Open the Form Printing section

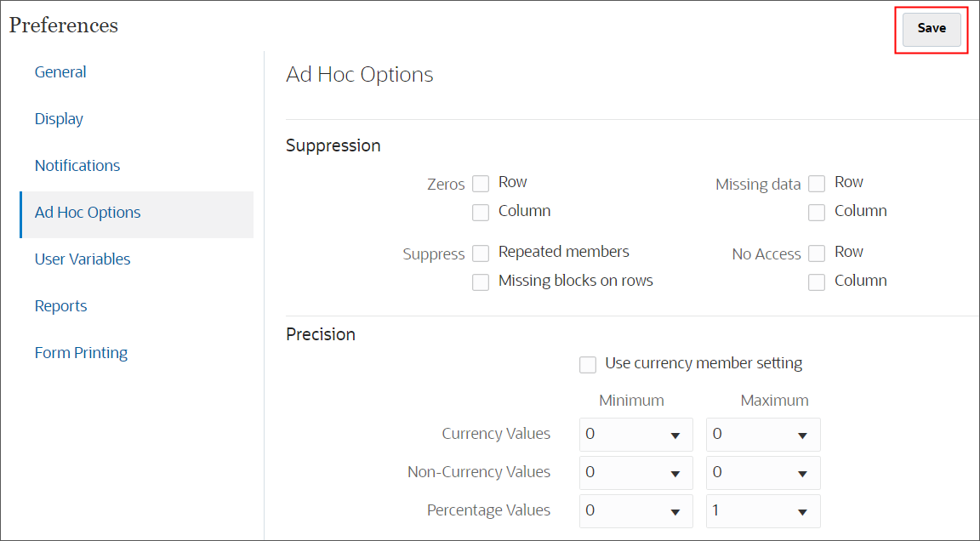pos(81,352)
